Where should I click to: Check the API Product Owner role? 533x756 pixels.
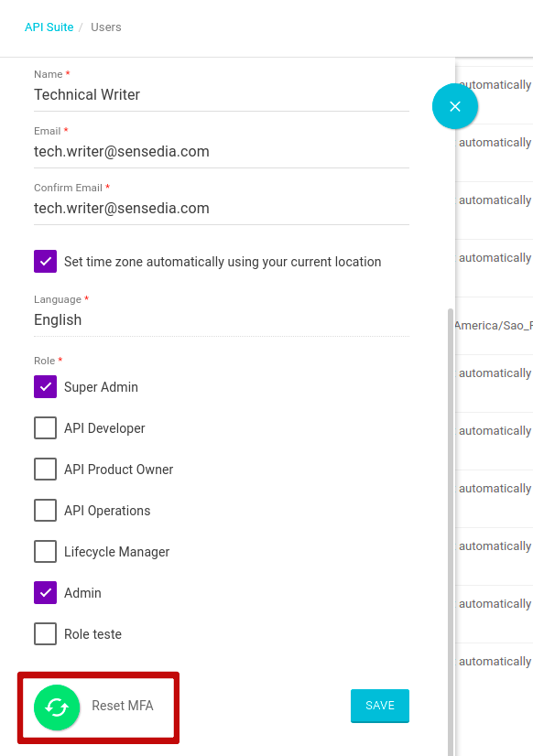(x=45, y=469)
